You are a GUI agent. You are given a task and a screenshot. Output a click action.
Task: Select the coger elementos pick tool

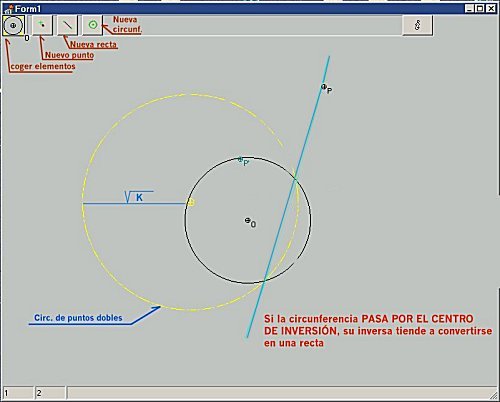[13, 25]
